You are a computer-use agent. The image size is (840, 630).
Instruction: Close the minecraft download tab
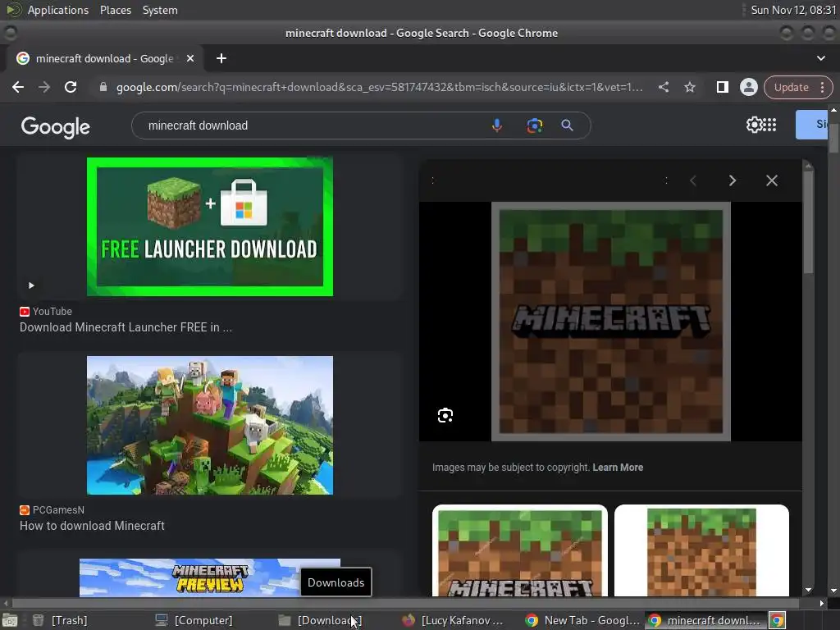pyautogui.click(x=190, y=58)
